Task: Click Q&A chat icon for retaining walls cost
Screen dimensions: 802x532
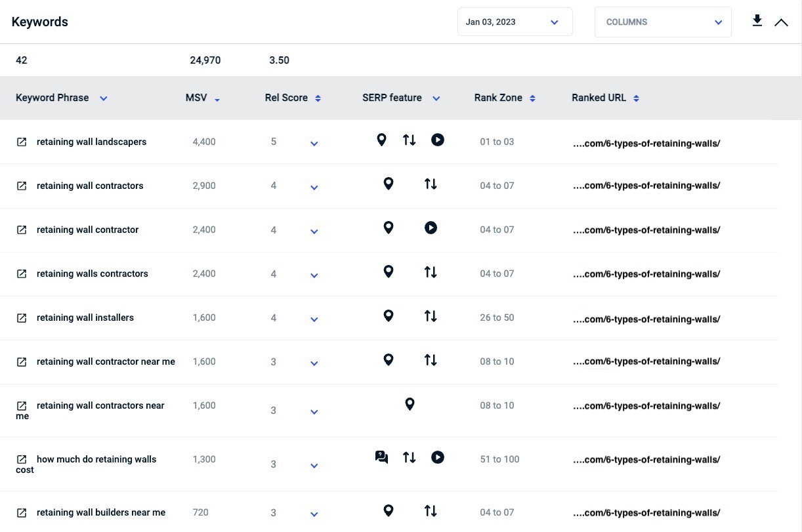Action: (x=381, y=457)
